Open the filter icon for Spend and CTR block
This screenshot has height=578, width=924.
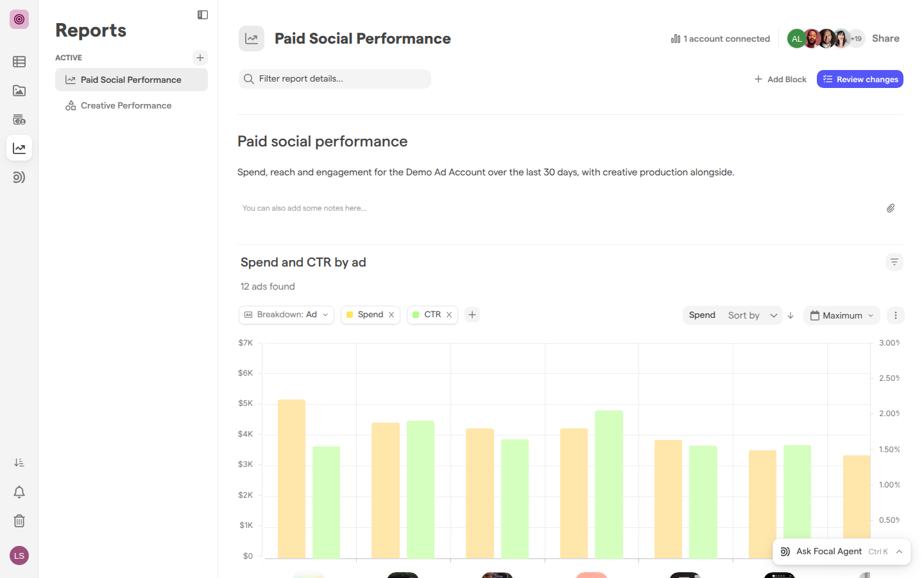(x=894, y=262)
